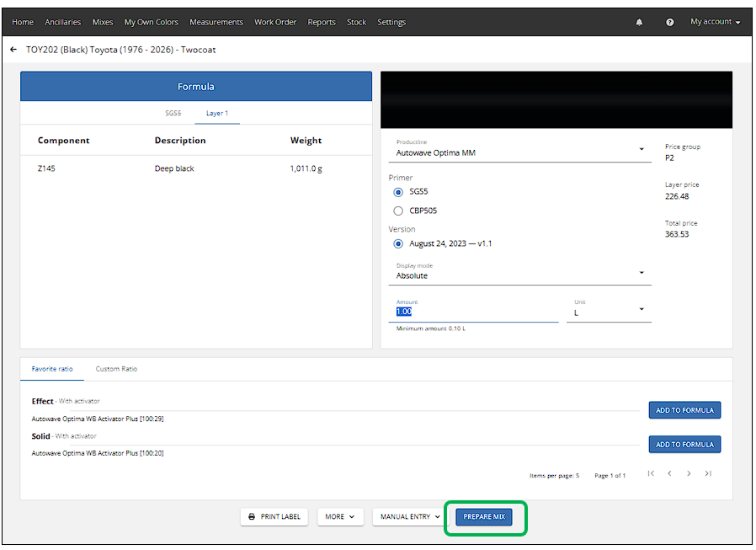Image resolution: width=756 pixels, height=550 pixels.
Task: Open the Work Order menu item
Action: coord(275,22)
